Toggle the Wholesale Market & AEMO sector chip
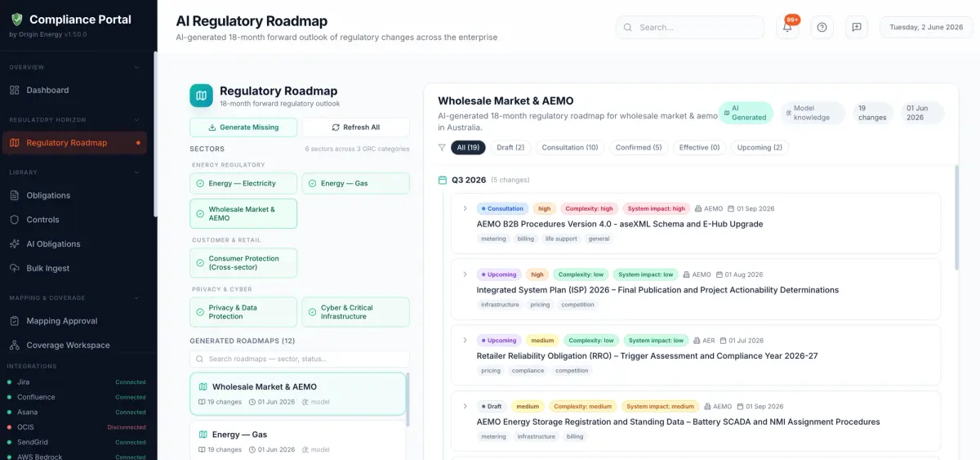Image resolution: width=980 pixels, height=460 pixels. pyautogui.click(x=243, y=213)
